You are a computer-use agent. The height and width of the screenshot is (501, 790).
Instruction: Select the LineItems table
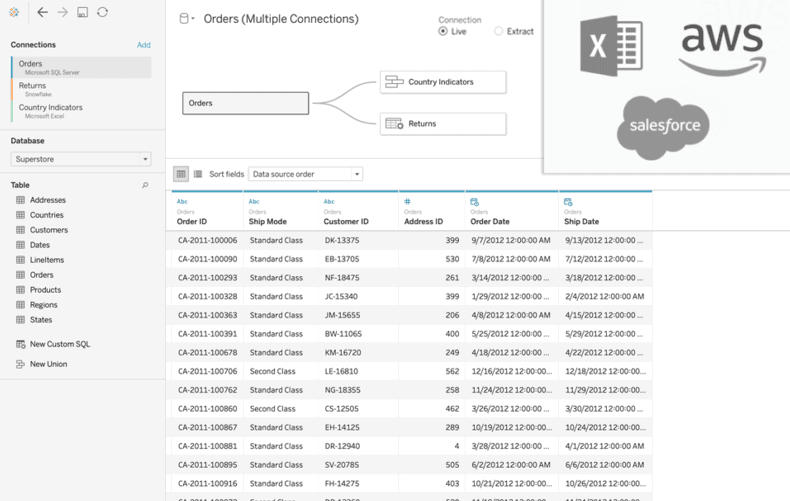pyautogui.click(x=47, y=260)
